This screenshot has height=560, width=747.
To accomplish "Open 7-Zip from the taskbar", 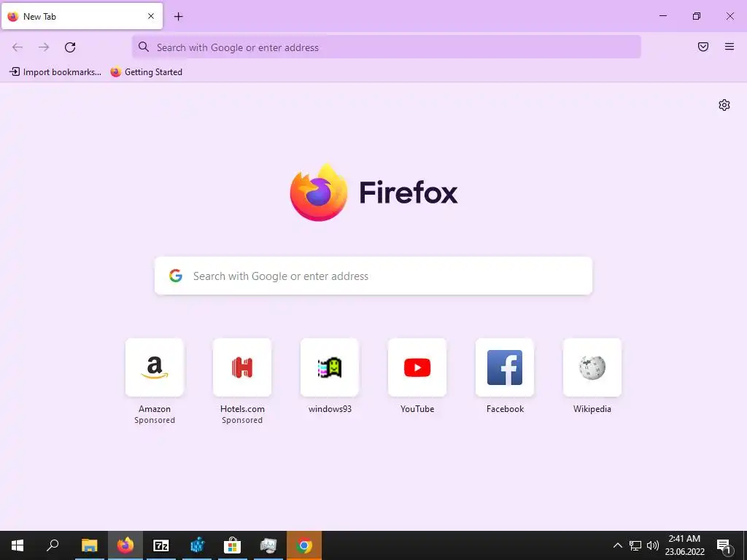I will coord(161,545).
